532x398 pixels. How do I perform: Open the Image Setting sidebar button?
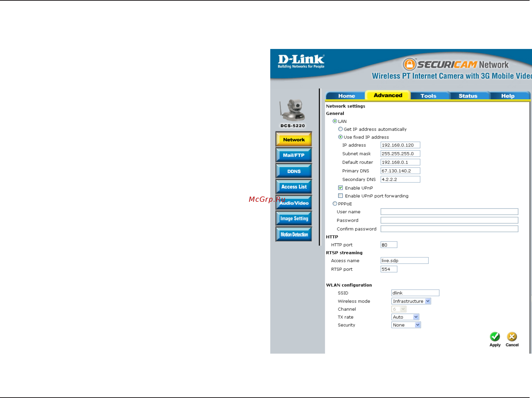294,218
